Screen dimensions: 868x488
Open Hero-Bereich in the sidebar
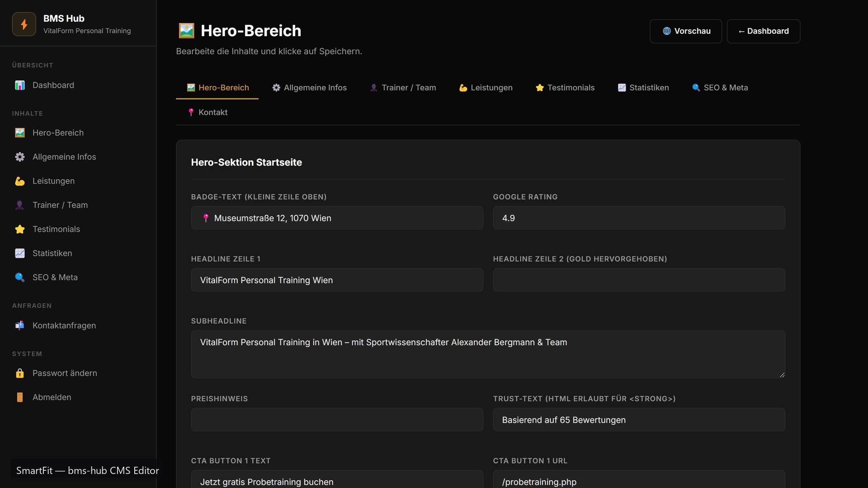point(78,133)
